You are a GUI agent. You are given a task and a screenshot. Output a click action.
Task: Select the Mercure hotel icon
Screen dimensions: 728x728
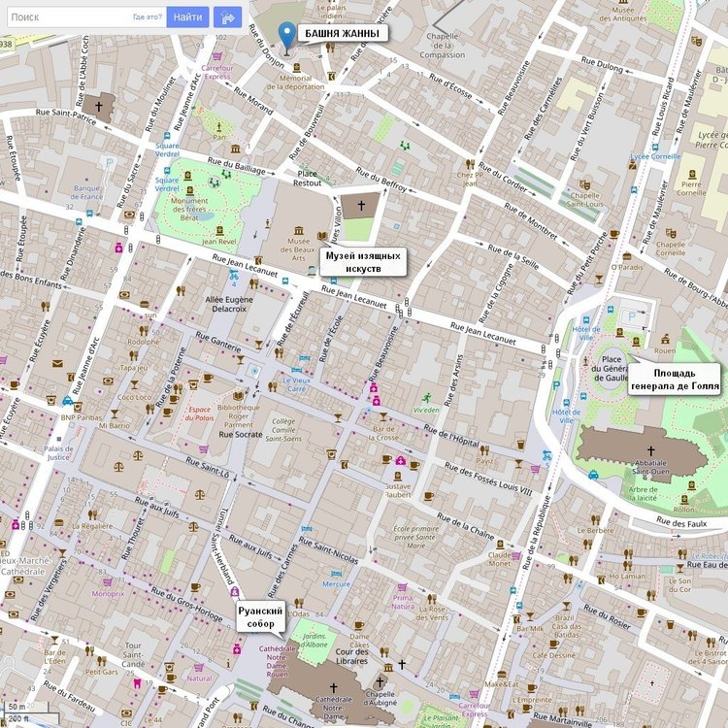point(335,573)
